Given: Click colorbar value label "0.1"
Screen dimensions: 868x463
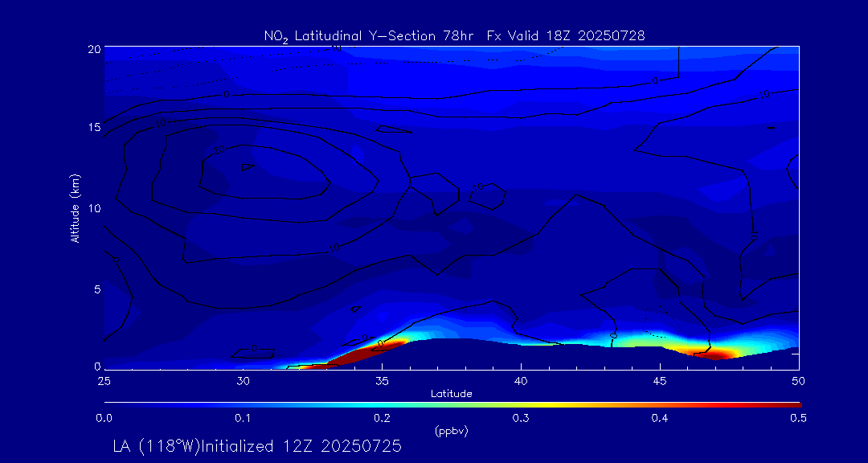Looking at the screenshot, I should pyautogui.click(x=243, y=419).
